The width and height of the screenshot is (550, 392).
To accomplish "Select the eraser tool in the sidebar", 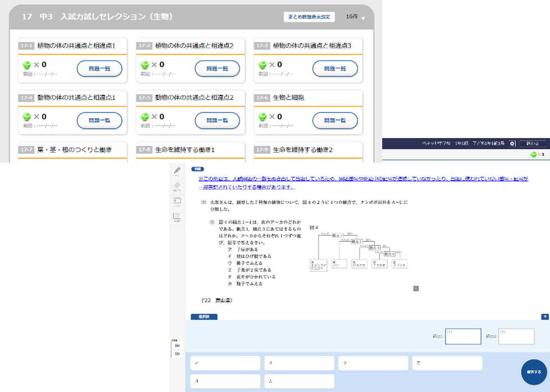I will tap(177, 186).
